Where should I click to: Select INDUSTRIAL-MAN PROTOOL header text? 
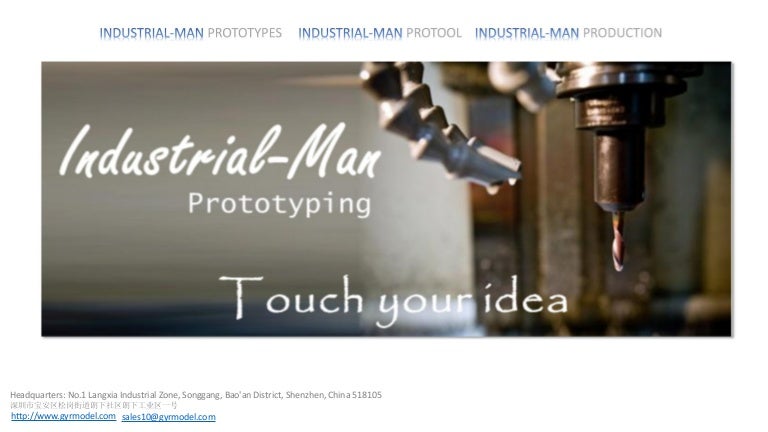(x=380, y=33)
